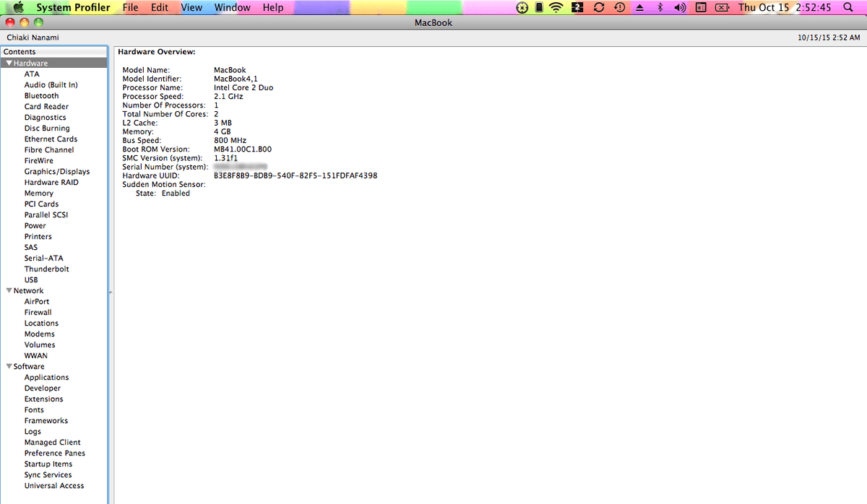
Task: Open the Edit menu
Action: pos(160,7)
